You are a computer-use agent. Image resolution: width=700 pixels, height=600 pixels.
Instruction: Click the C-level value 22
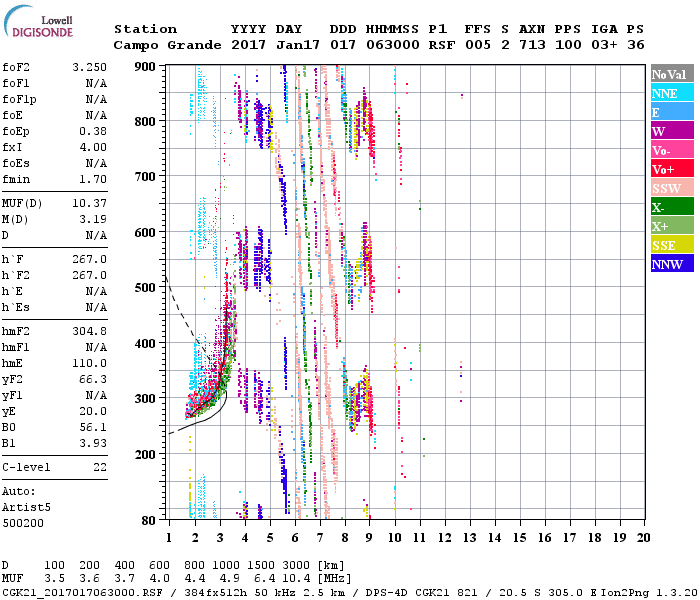pyautogui.click(x=98, y=467)
